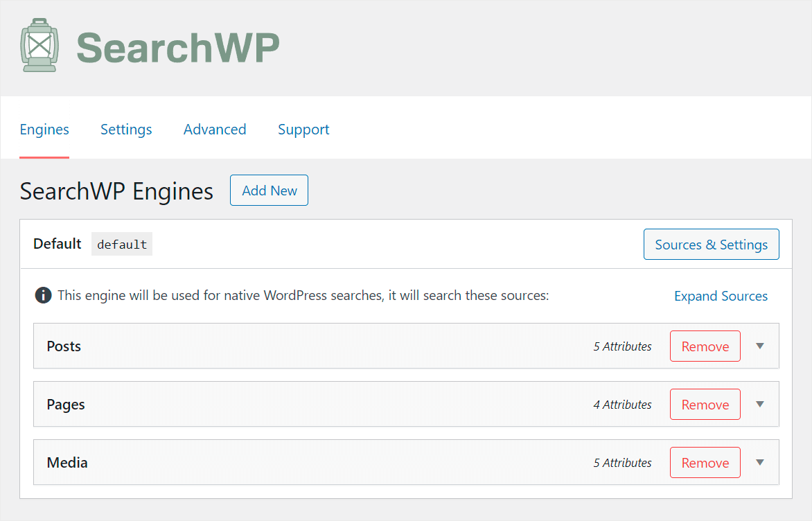Image resolution: width=812 pixels, height=521 pixels.
Task: Remove the Pages source
Action: 705,405
